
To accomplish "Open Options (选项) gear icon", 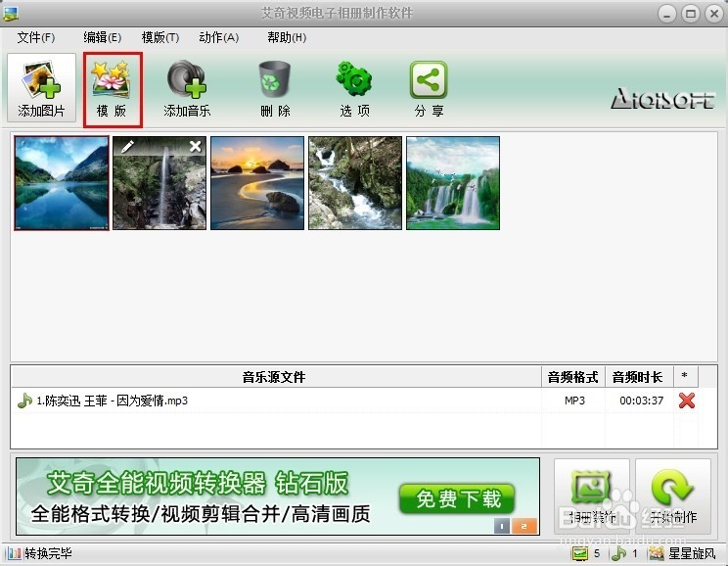I will click(x=354, y=78).
